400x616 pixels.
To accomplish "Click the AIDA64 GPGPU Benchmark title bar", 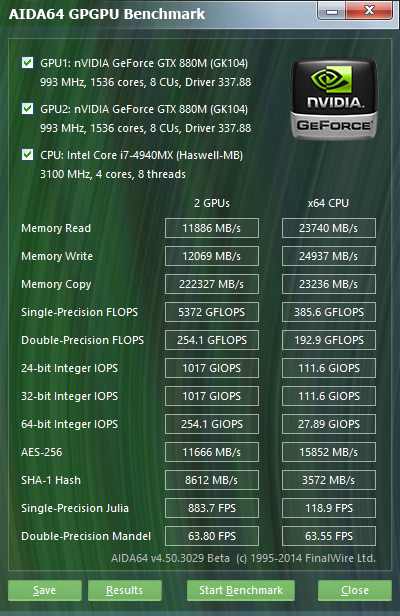I will click(x=157, y=14).
